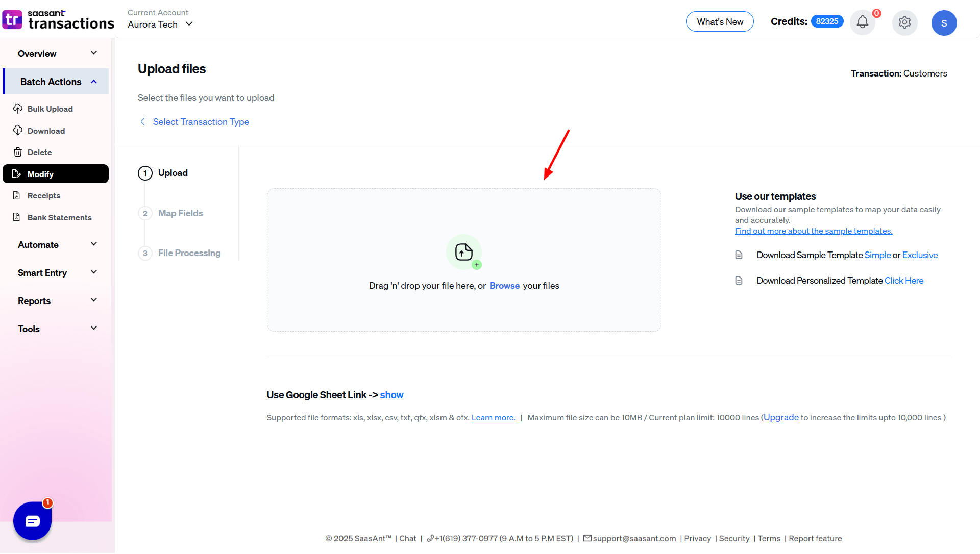Click Browse to choose files

tap(504, 286)
